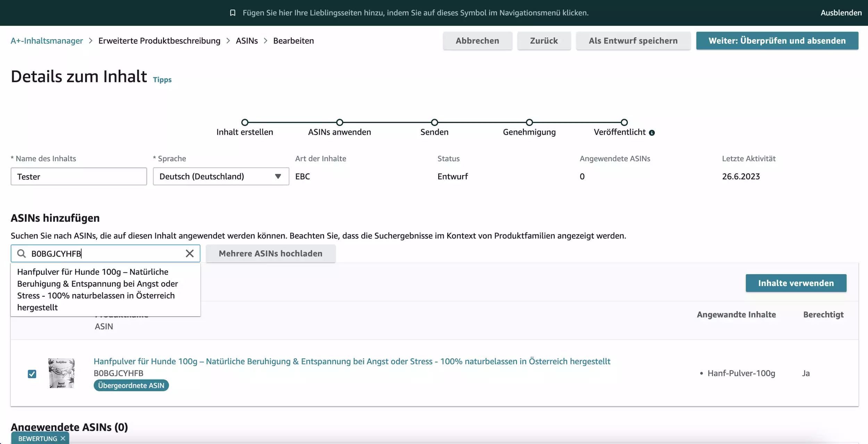Open the Hanfpulver für Hunde 100g product link

[x=352, y=361]
